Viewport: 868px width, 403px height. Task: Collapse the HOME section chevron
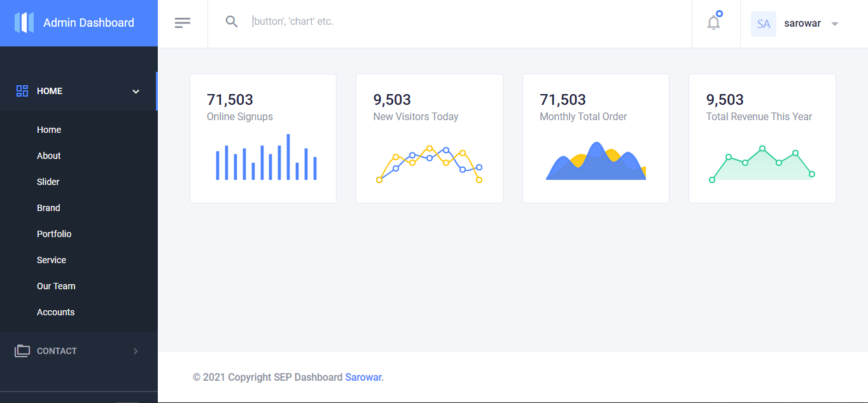tap(136, 92)
